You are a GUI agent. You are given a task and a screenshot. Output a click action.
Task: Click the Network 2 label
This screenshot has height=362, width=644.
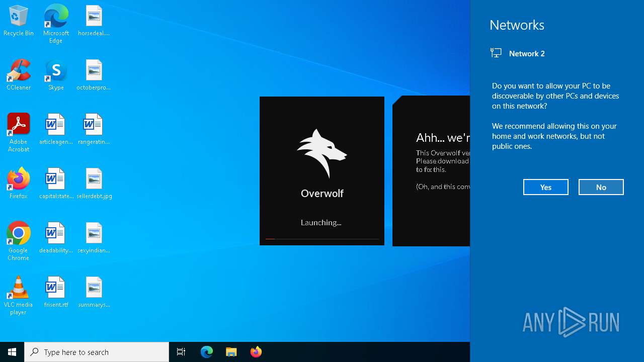tap(527, 53)
